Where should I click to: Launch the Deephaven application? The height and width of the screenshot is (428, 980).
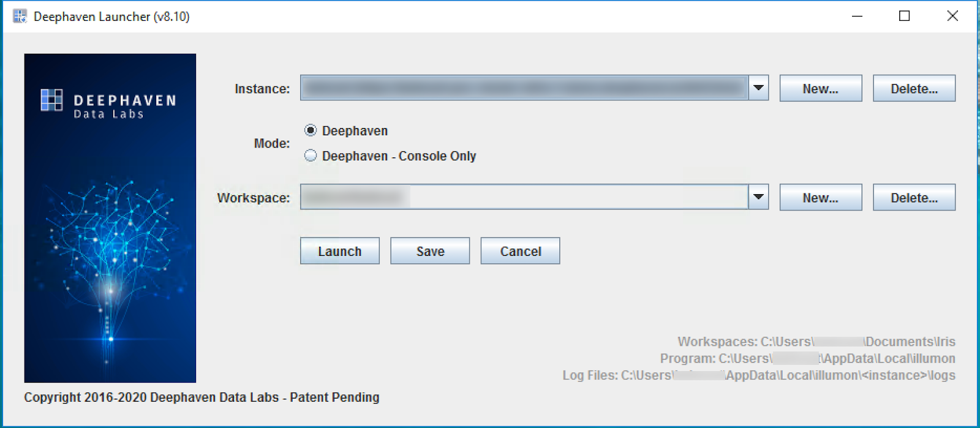[340, 251]
